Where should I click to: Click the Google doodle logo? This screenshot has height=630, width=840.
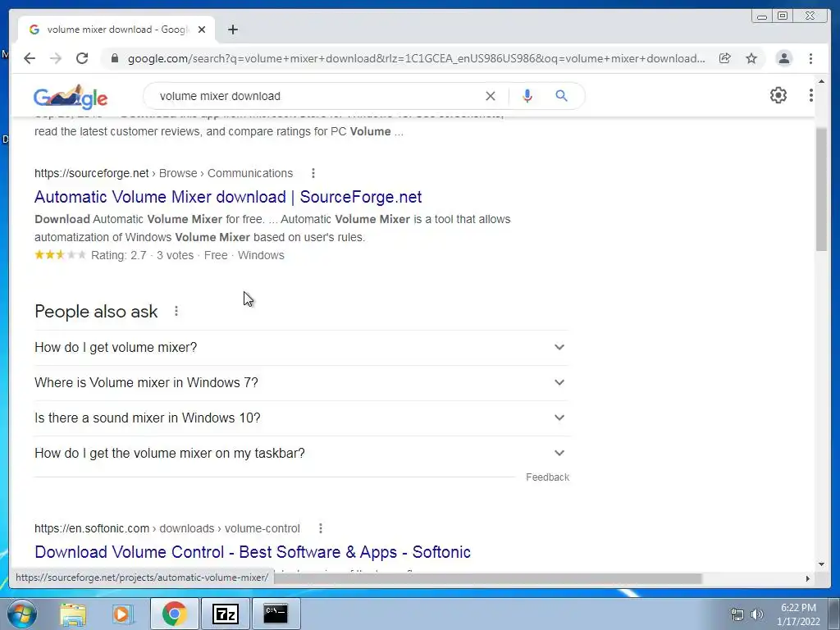pos(71,97)
